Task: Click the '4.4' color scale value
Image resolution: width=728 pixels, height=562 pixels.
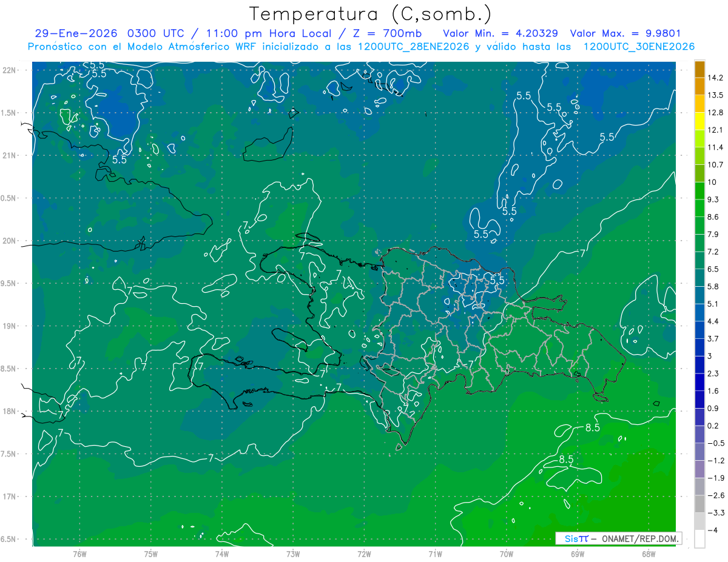Action: [713, 321]
